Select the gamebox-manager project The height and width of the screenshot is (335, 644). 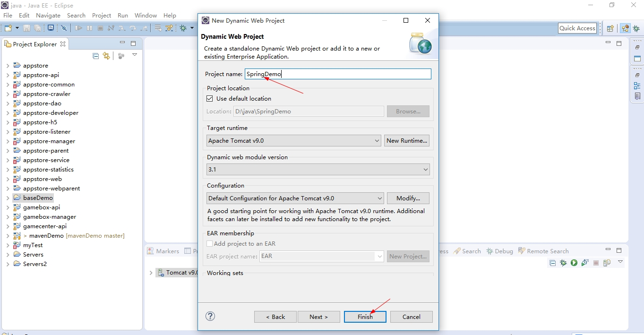pyautogui.click(x=50, y=217)
